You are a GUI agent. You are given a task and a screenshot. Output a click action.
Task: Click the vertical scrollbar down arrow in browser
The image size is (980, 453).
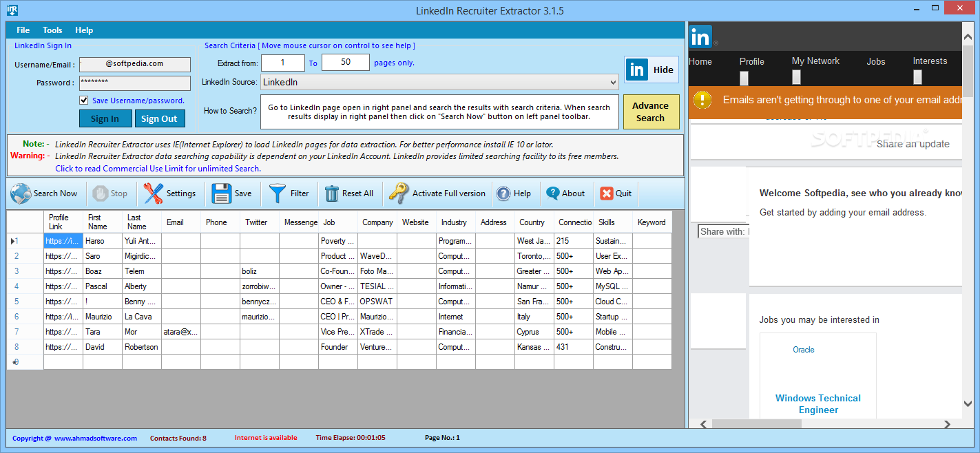click(968, 404)
